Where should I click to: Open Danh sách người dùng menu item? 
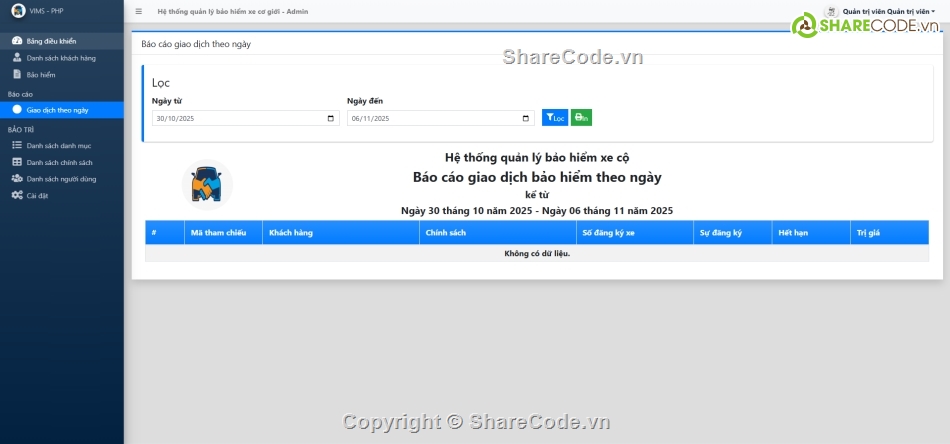click(62, 179)
